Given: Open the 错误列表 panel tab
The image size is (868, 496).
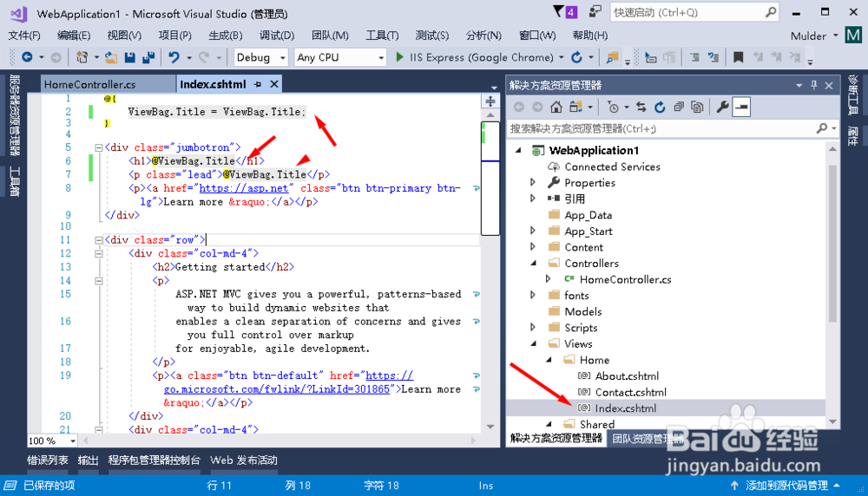Looking at the screenshot, I should (48, 460).
